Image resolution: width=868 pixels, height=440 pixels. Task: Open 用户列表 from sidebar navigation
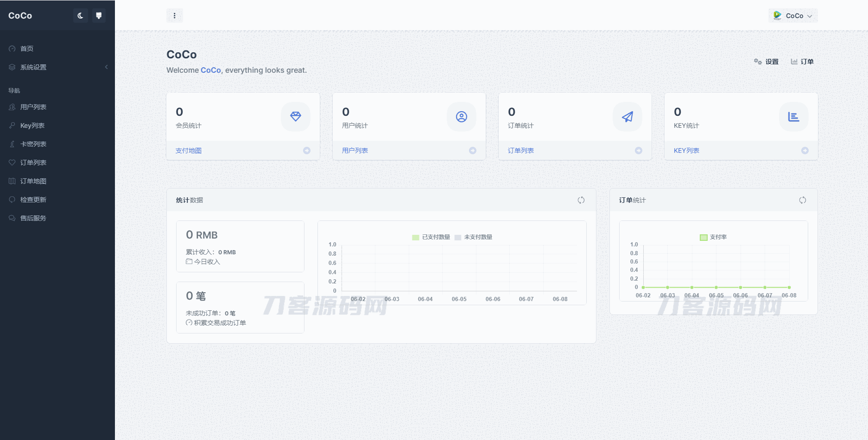coord(33,107)
